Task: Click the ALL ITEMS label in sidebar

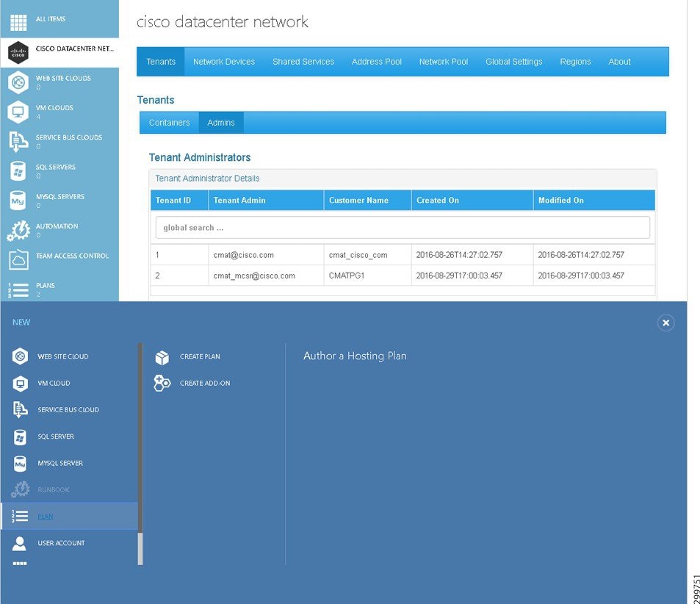Action: click(x=51, y=19)
